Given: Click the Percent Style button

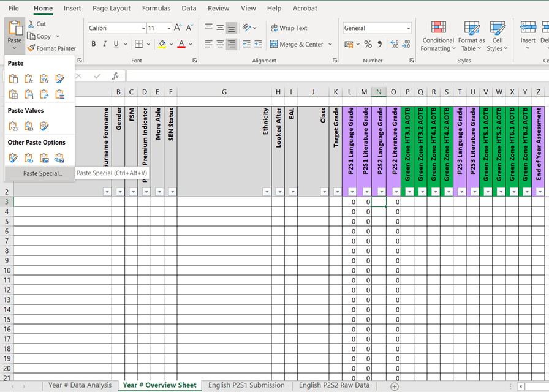Looking at the screenshot, I should pyautogui.click(x=368, y=44).
